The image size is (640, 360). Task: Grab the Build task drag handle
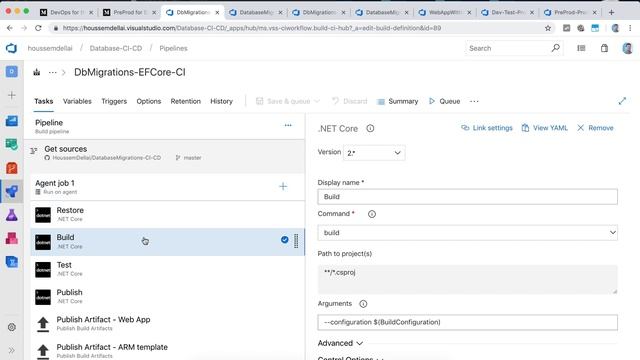(x=296, y=241)
